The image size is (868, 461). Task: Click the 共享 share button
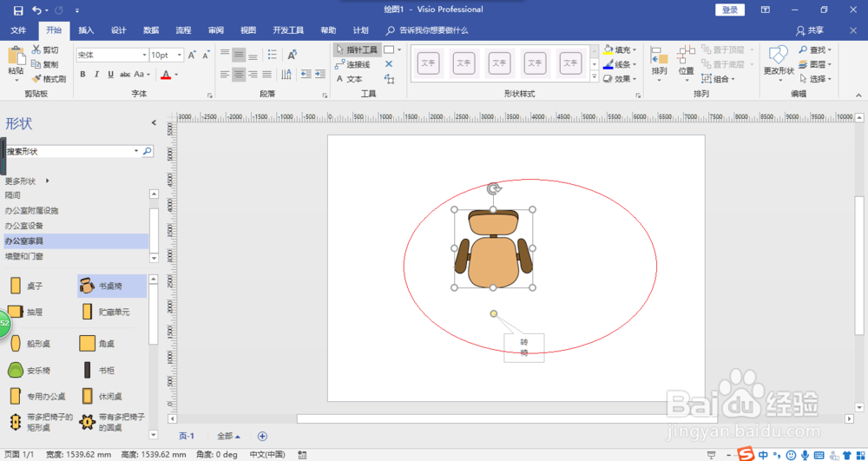pyautogui.click(x=810, y=30)
